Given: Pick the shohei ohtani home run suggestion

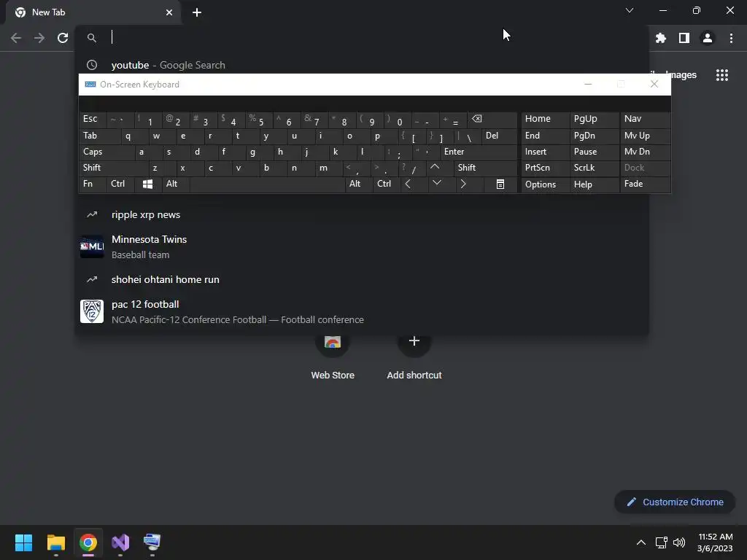Looking at the screenshot, I should pyautogui.click(x=362, y=279).
